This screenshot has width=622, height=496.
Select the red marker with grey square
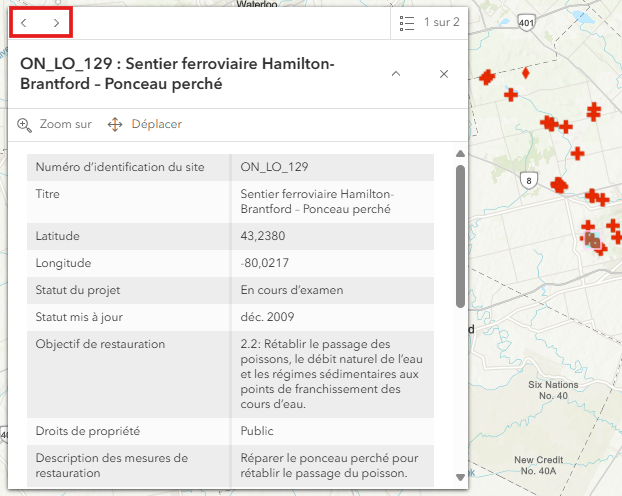593,240
